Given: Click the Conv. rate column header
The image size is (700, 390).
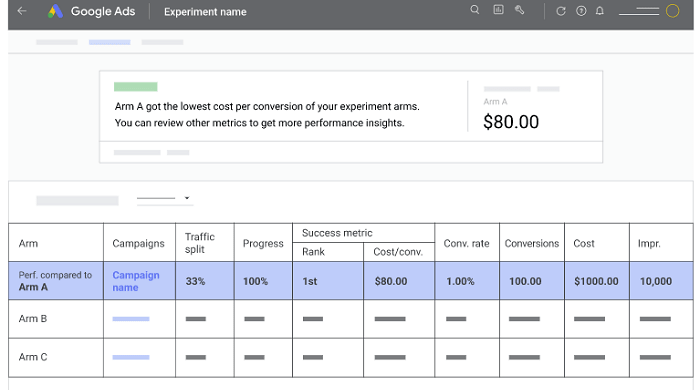Looking at the screenshot, I should (466, 244).
